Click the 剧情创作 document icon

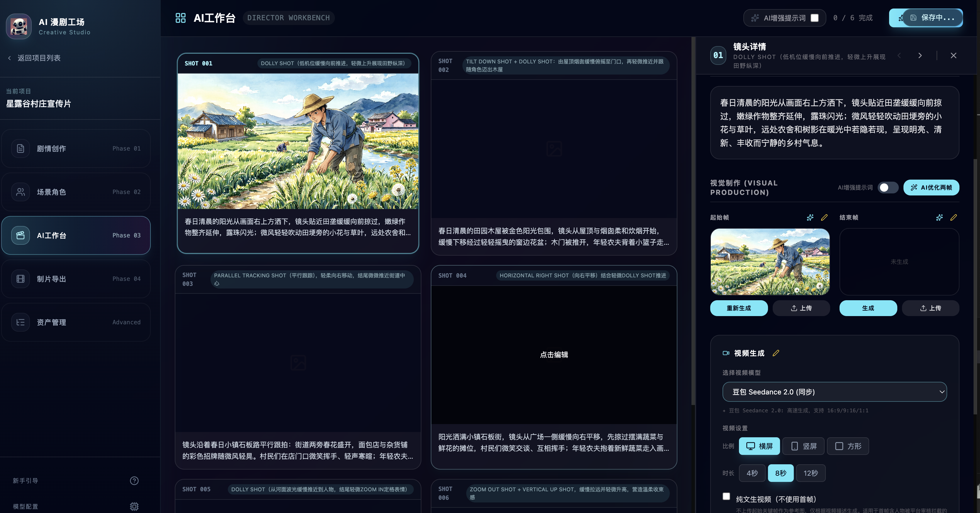tap(21, 148)
